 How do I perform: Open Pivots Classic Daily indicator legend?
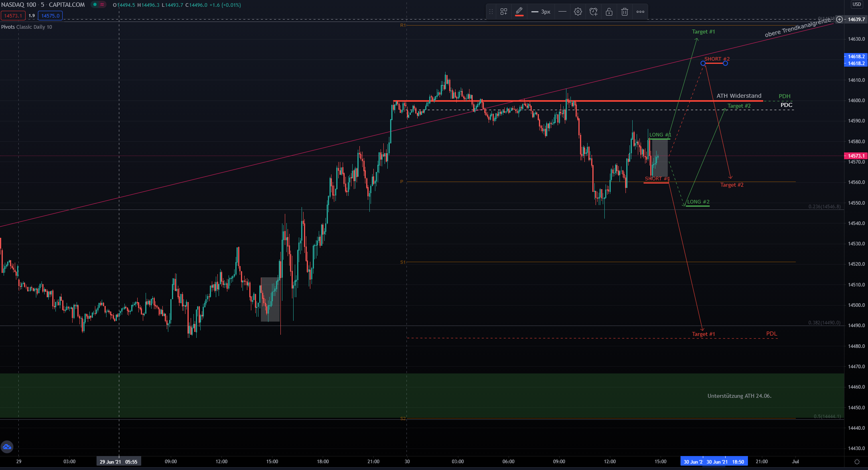click(26, 27)
